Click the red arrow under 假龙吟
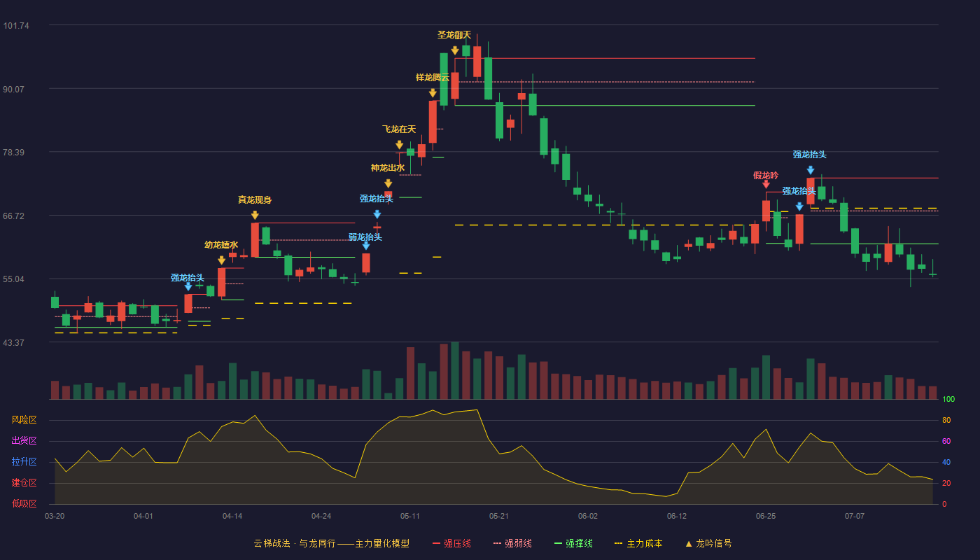 point(766,184)
